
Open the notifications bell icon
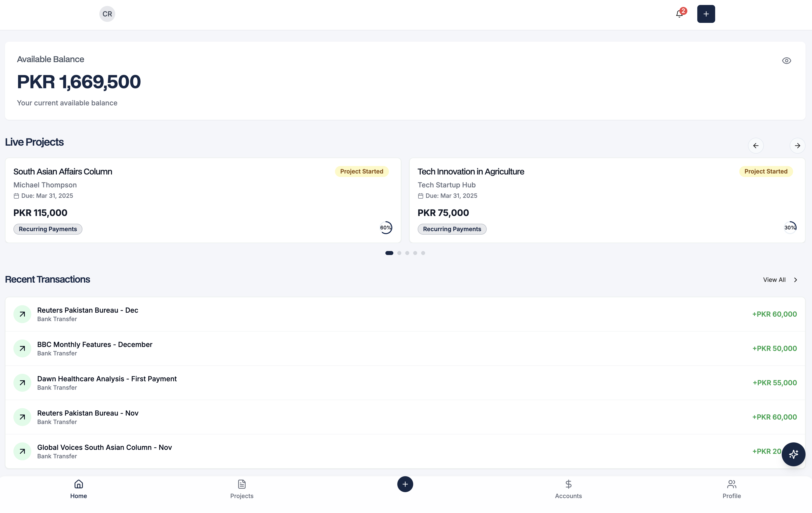(679, 14)
